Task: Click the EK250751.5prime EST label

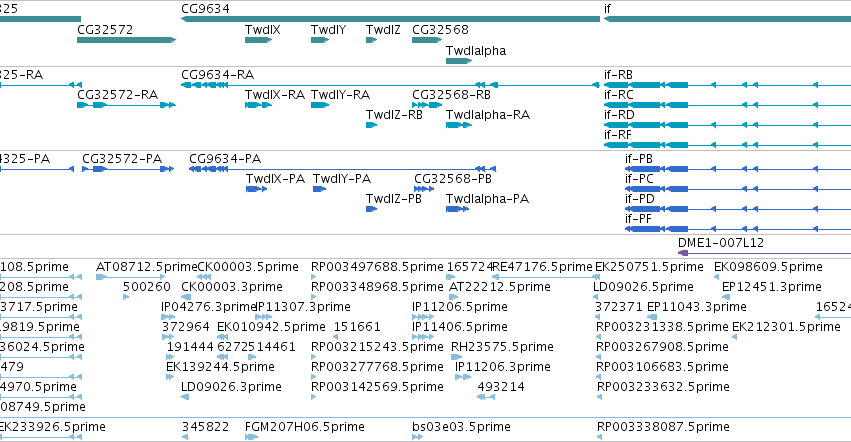Action: click(649, 267)
